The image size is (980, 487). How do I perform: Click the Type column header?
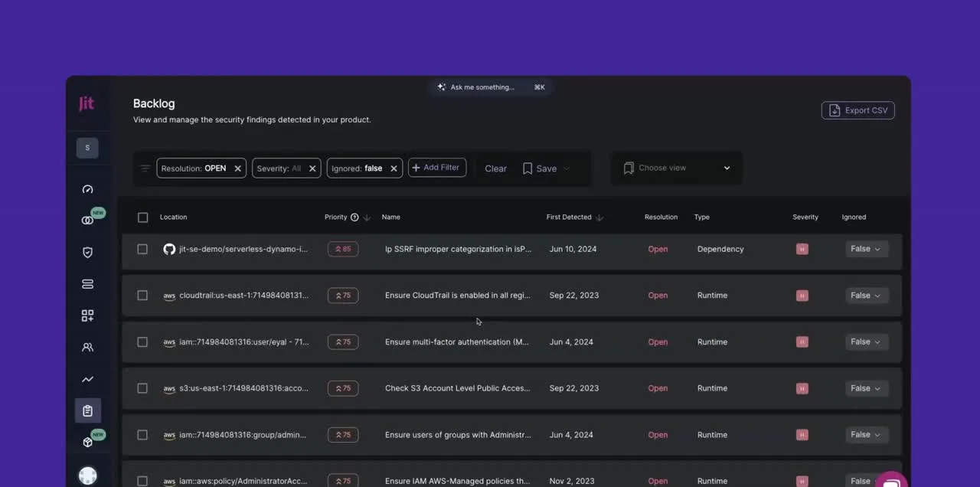tap(702, 217)
